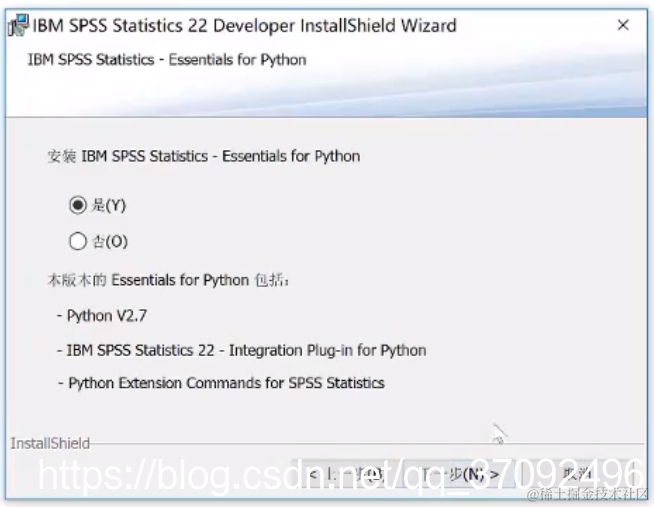Close the InstallShield Wizard window
The image size is (654, 507).
[623, 25]
